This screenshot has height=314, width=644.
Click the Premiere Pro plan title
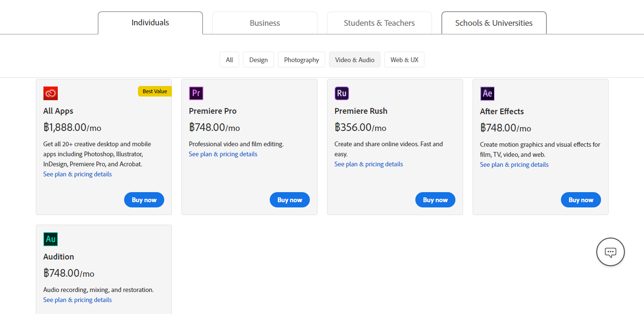coord(213,111)
